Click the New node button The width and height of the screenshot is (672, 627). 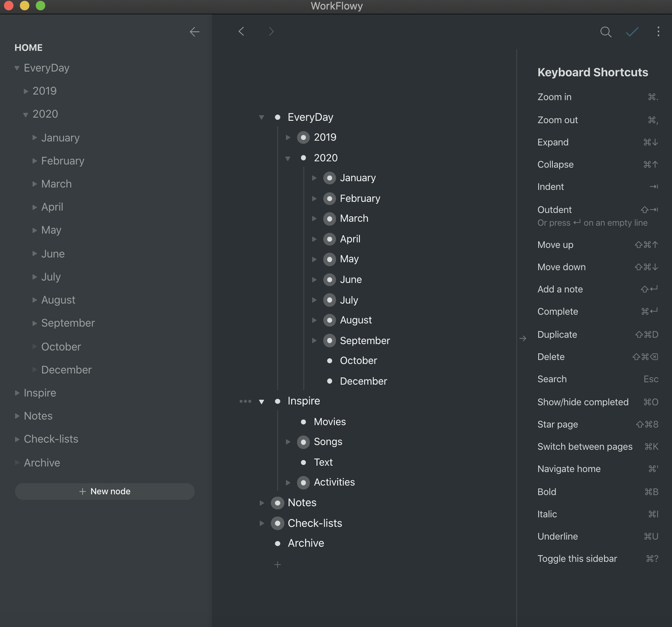tap(105, 492)
